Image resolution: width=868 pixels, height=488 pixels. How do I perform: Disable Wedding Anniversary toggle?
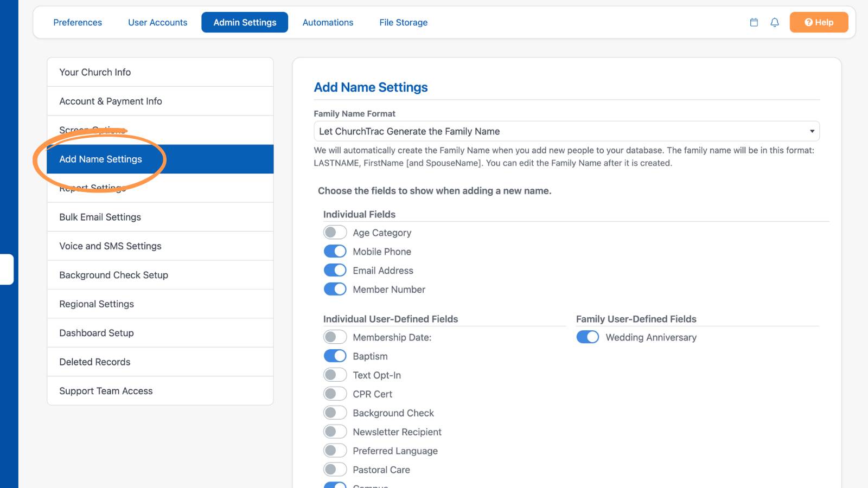(x=588, y=337)
